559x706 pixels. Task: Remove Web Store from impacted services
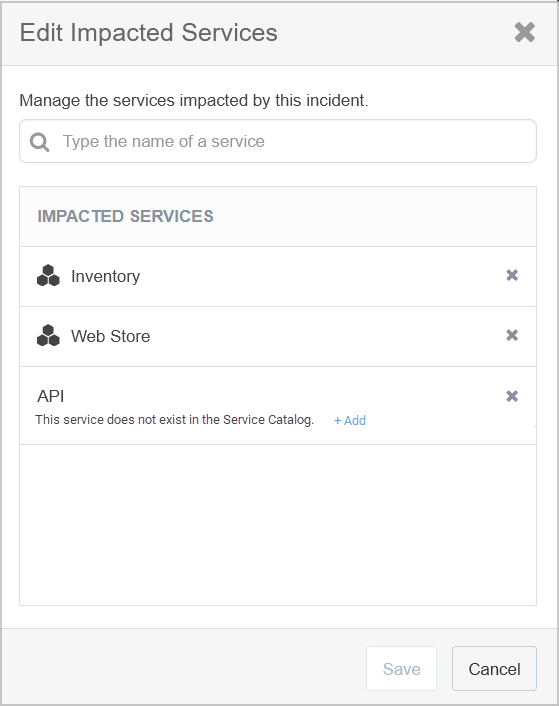512,335
